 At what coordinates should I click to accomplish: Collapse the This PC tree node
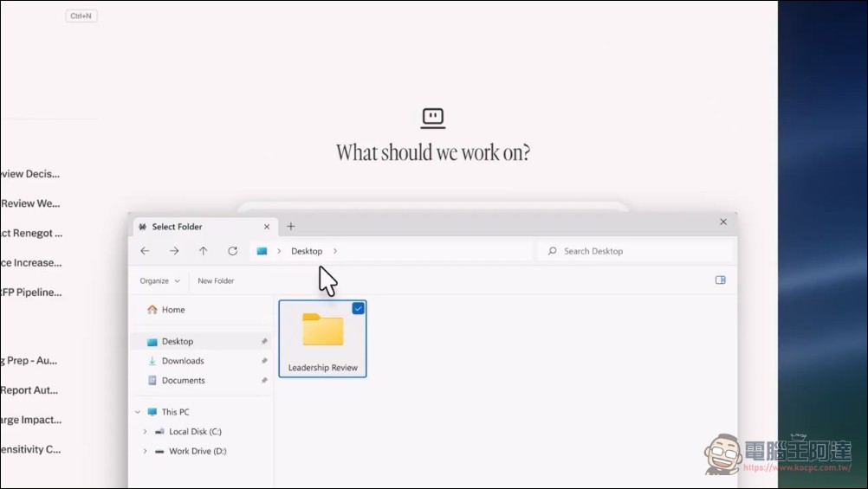point(138,412)
